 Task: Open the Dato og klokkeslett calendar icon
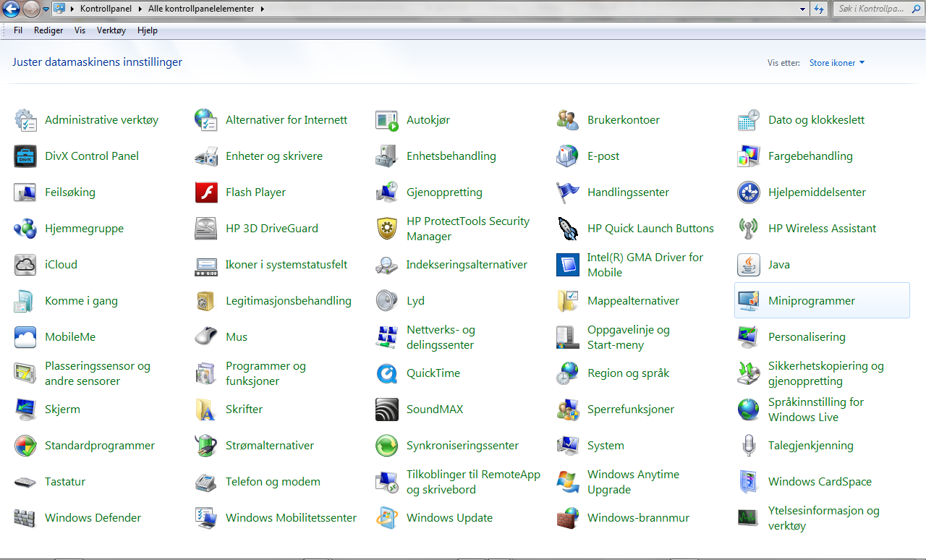749,120
